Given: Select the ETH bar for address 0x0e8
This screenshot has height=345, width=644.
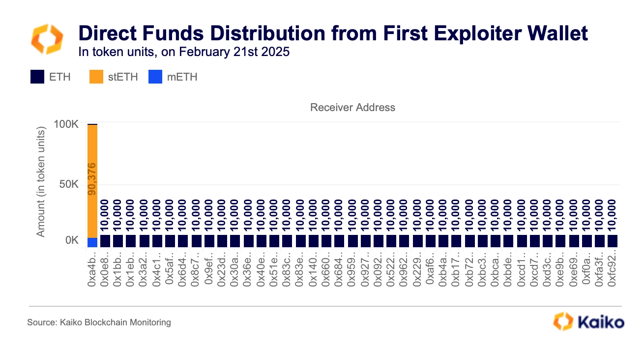Looking at the screenshot, I should [105, 241].
